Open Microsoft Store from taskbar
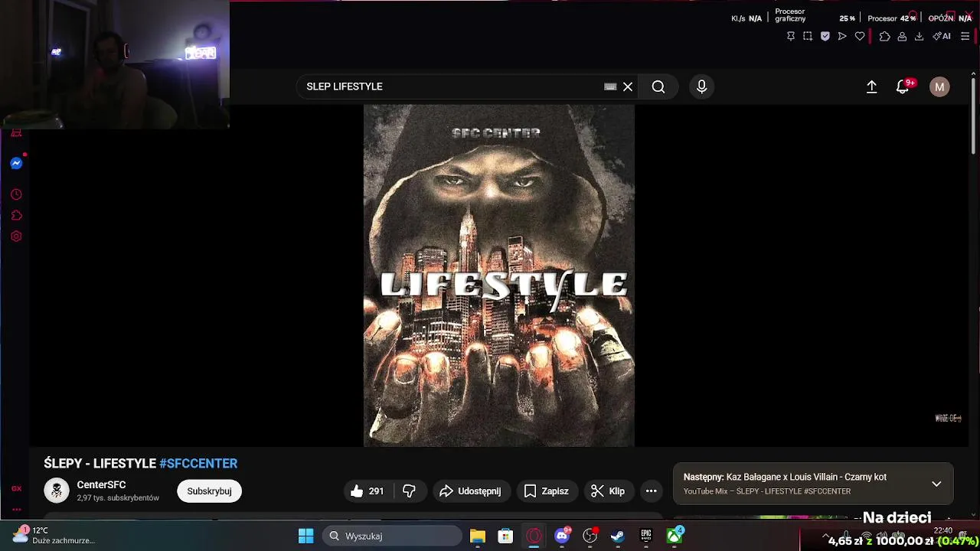Screen dimensions: 980x551 (x=505, y=536)
